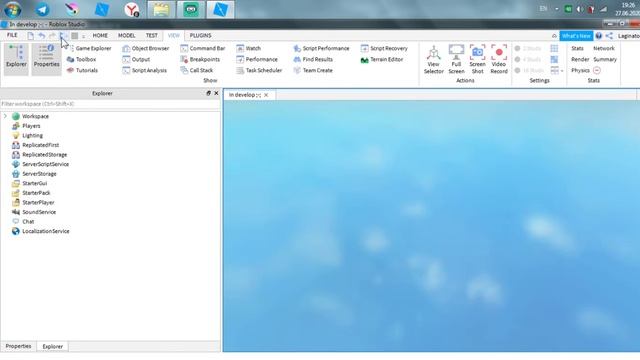Toggle the Properties panel button
The width and height of the screenshot is (640, 360).
(47, 60)
